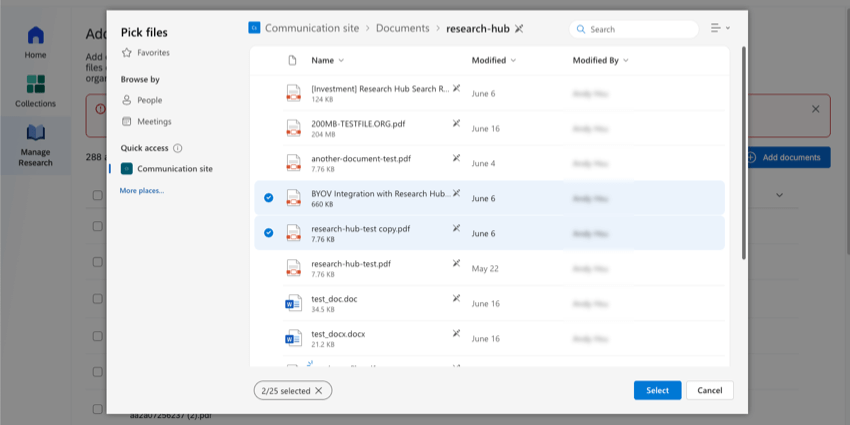Browse by People

(142, 100)
